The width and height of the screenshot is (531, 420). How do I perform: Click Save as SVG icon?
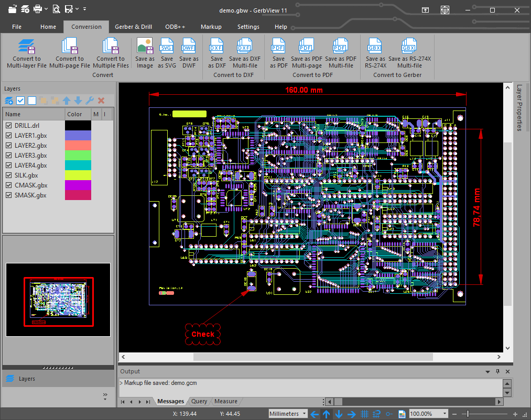pyautogui.click(x=167, y=47)
